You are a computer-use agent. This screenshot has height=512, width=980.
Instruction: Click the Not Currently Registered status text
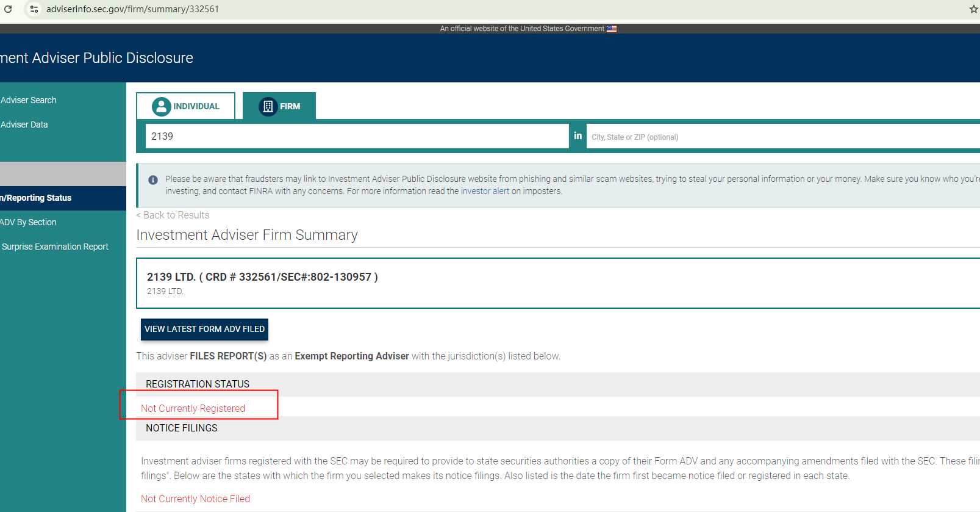pyautogui.click(x=193, y=408)
